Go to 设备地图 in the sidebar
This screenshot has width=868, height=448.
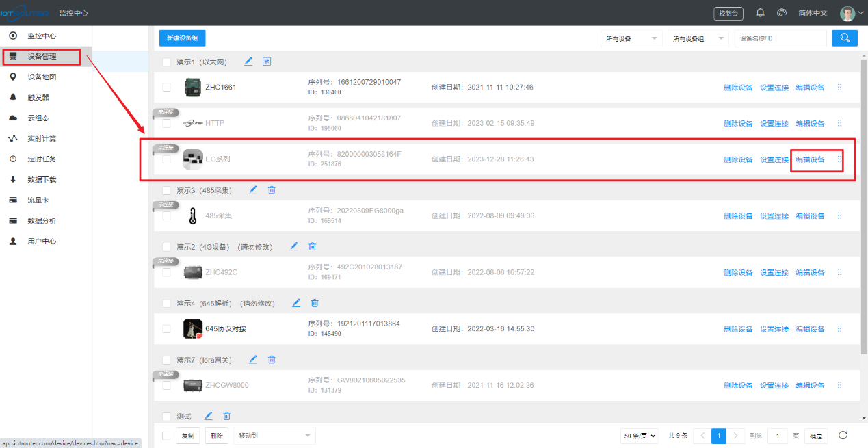click(42, 77)
